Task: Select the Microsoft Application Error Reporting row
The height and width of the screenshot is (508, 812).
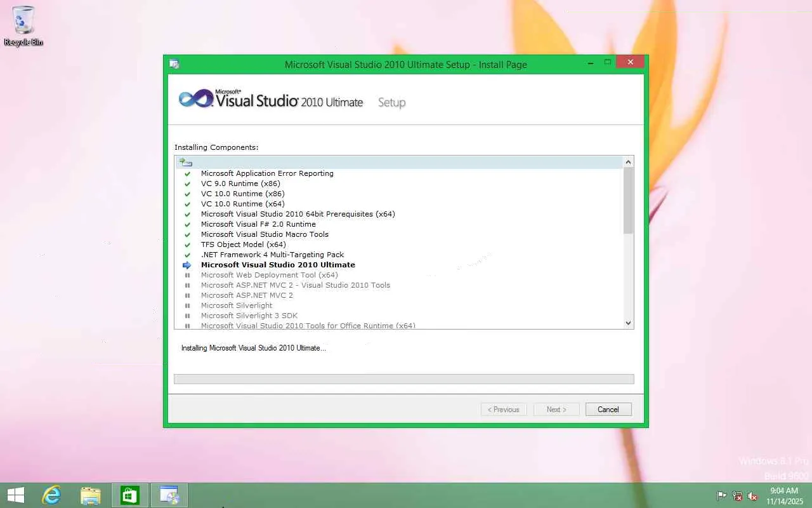Action: point(399,173)
